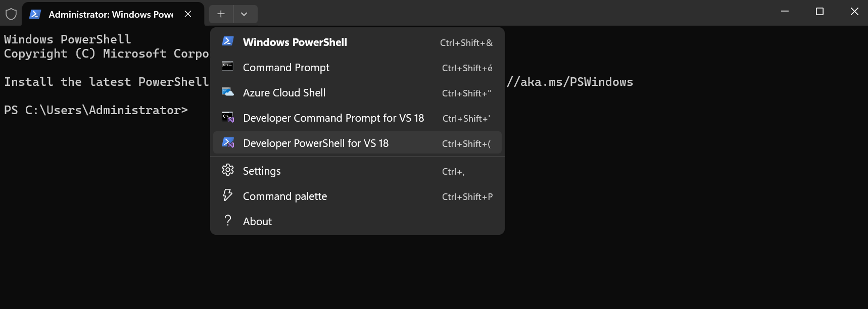Click the Developer Command Prompt for VS 18 icon

(x=228, y=117)
